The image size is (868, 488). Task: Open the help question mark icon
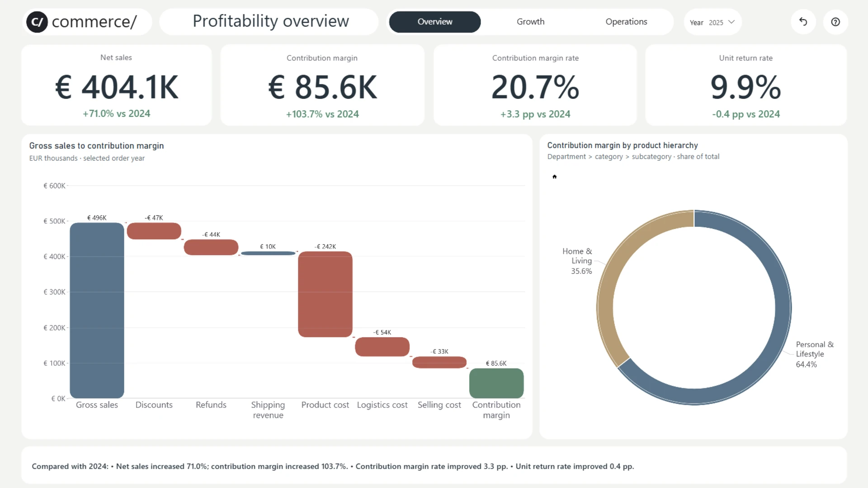[835, 22]
